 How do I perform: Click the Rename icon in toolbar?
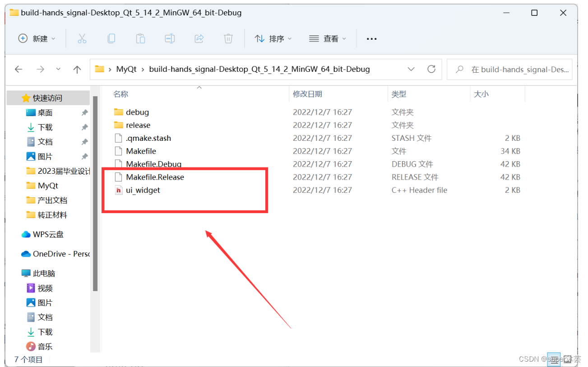point(170,39)
